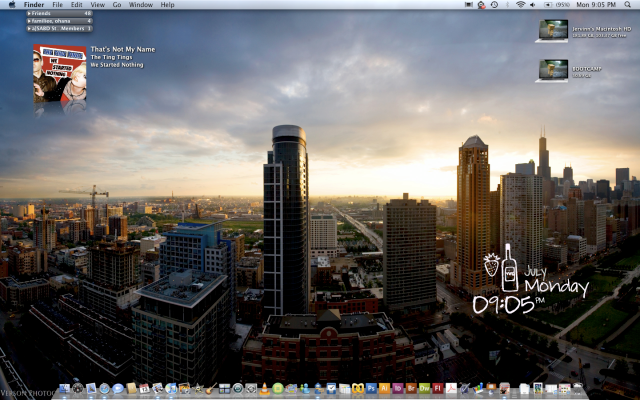Select the BOOTCAMP drive on desktop
This screenshot has width=640, height=400.
[x=553, y=70]
